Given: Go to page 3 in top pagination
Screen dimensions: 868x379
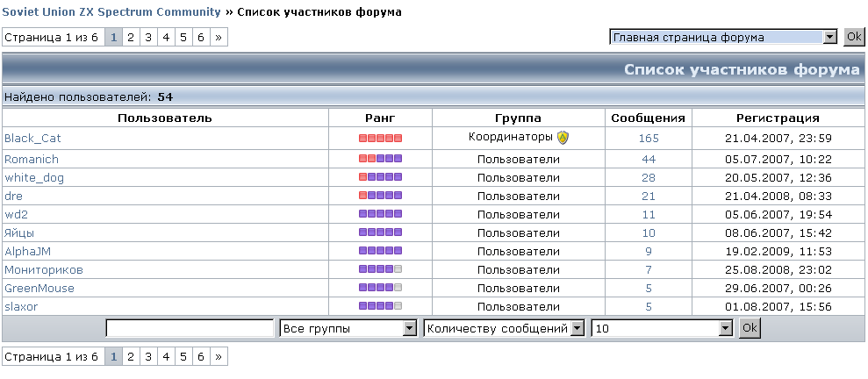Looking at the screenshot, I should (x=148, y=37).
